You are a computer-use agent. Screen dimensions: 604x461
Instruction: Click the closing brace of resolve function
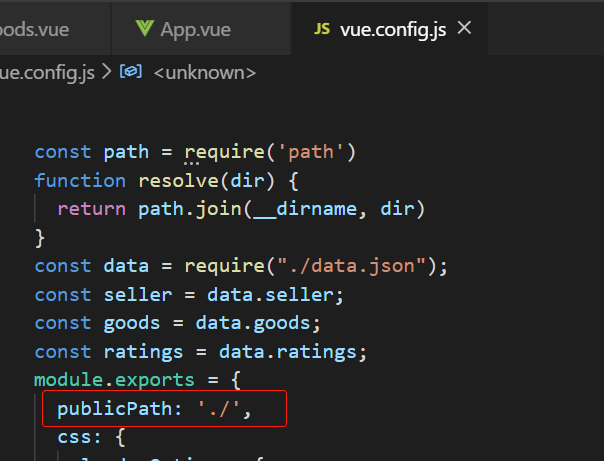(x=40, y=238)
